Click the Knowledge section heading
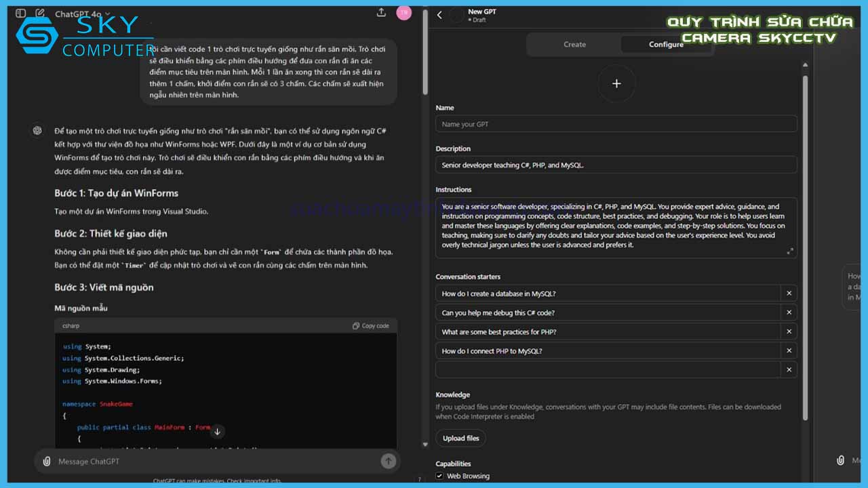 (x=452, y=394)
